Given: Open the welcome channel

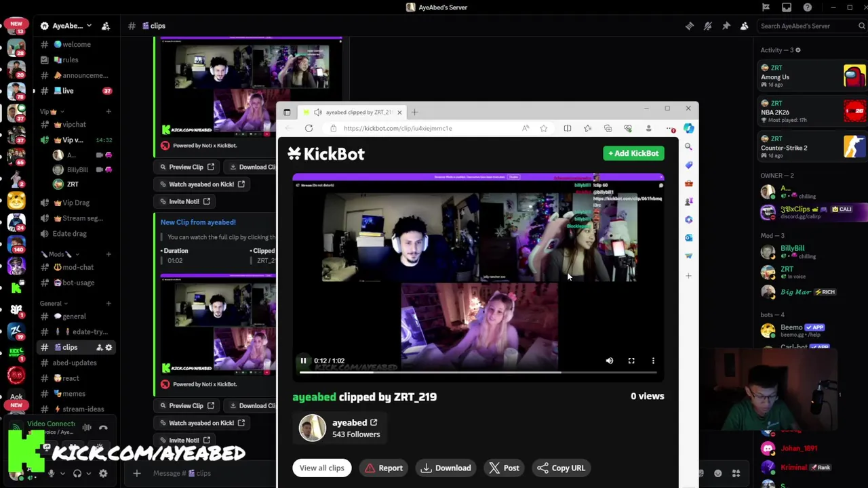Looking at the screenshot, I should pos(76,44).
